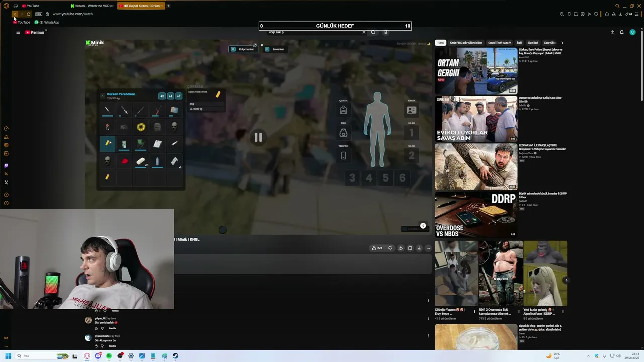This screenshot has width=644, height=362.
Task: Select the Kesit PNG adlı yükleyiciden chip
Action: [x=466, y=43]
